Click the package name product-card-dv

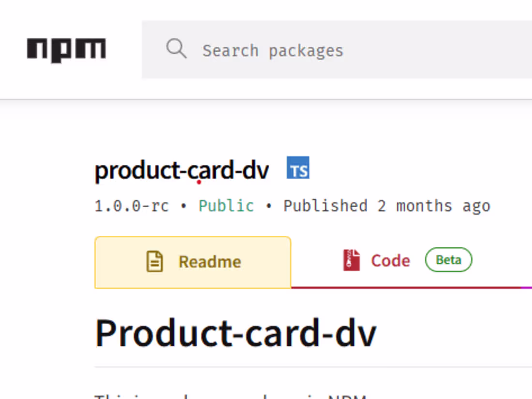point(181,170)
